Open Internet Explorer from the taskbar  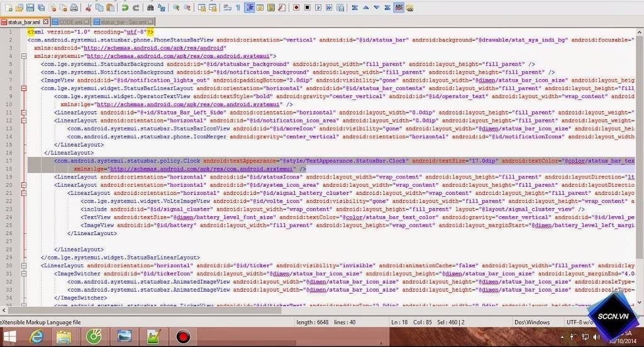click(36, 337)
